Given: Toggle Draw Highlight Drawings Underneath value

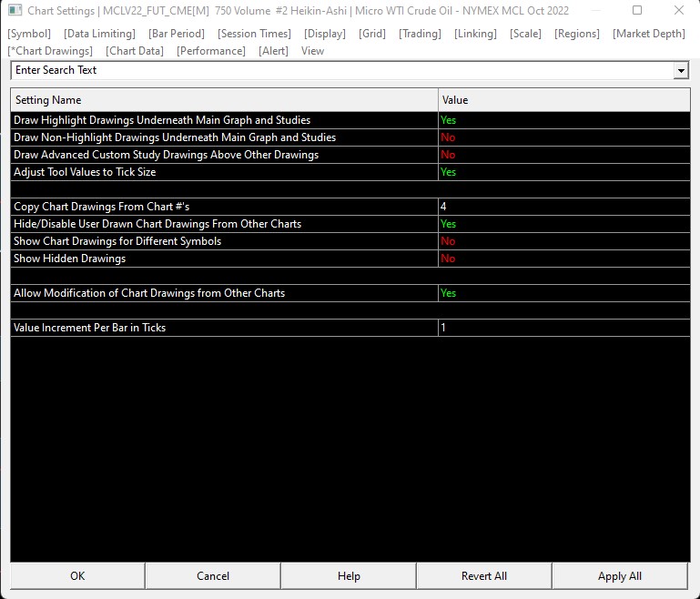Looking at the screenshot, I should [x=563, y=120].
